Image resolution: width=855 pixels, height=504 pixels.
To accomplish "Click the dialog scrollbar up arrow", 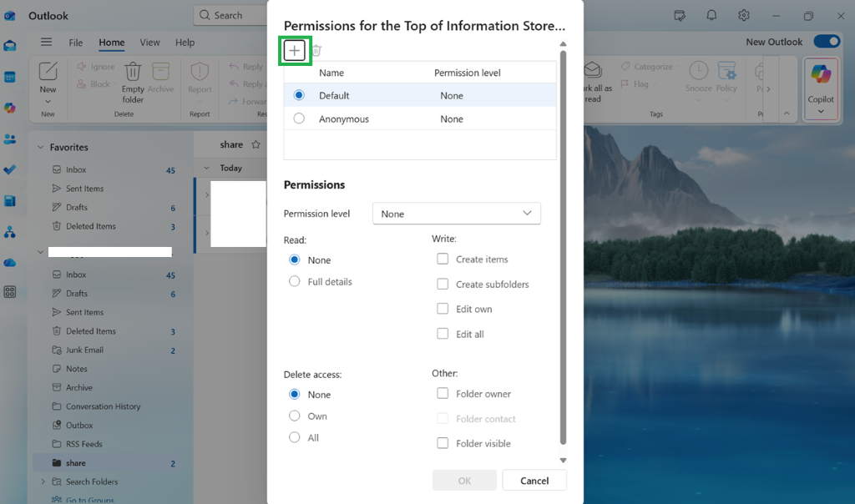I will [x=564, y=44].
